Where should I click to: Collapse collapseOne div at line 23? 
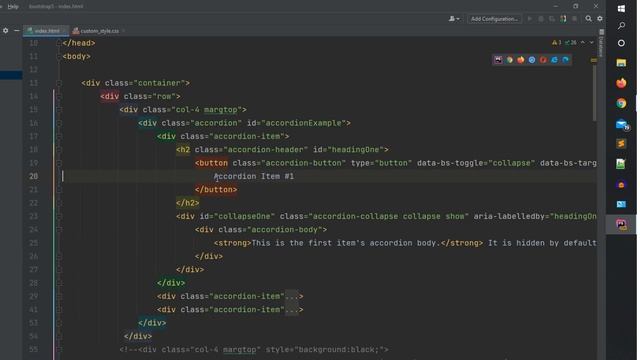pyautogui.click(x=59, y=216)
